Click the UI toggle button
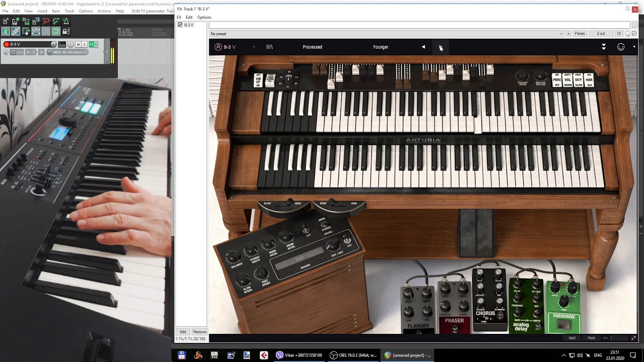Screen dimensions: 644x362 pyautogui.click(x=619, y=34)
